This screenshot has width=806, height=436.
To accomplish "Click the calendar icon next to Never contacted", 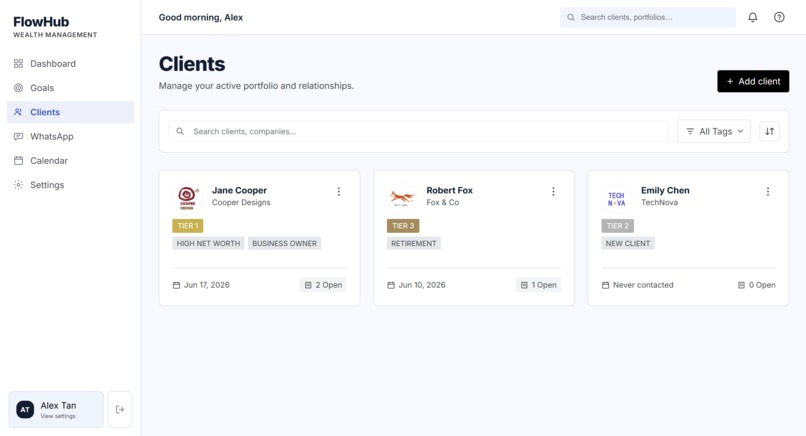I will point(606,285).
